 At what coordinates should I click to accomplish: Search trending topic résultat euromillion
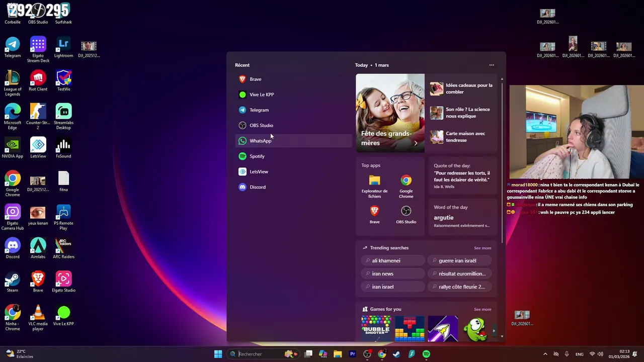[x=460, y=274]
